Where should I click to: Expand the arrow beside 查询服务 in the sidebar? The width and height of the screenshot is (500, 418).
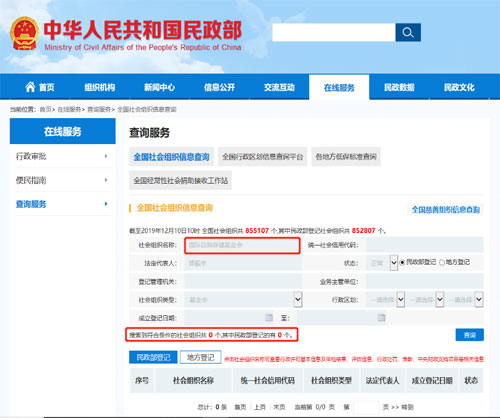point(106,204)
